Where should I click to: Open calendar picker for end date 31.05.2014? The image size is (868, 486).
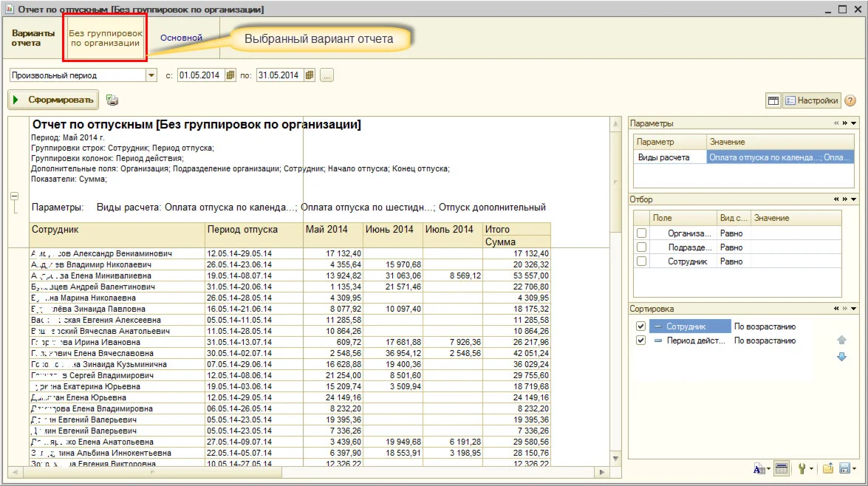pos(310,75)
